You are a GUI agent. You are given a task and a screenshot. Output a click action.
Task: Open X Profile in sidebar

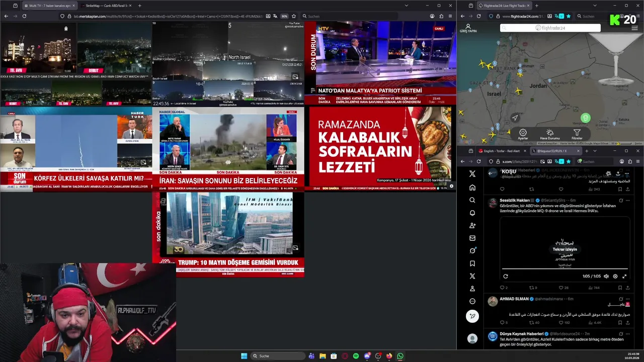(472, 289)
